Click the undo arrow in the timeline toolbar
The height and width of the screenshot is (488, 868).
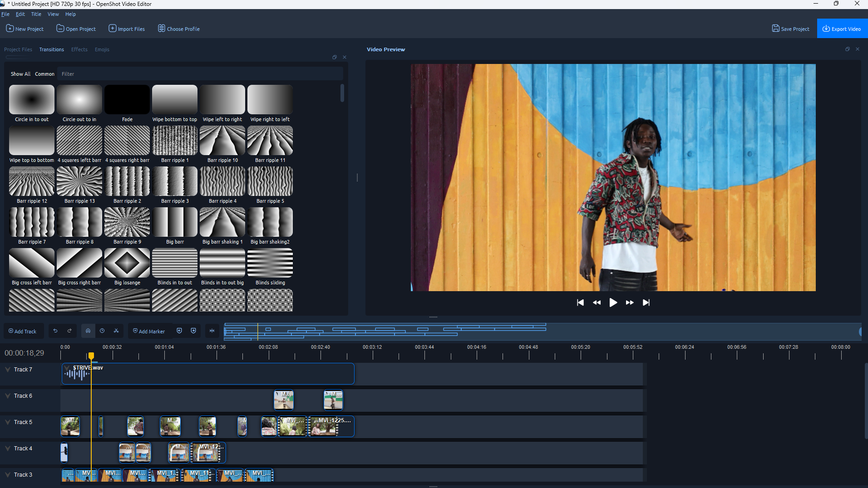pyautogui.click(x=55, y=331)
